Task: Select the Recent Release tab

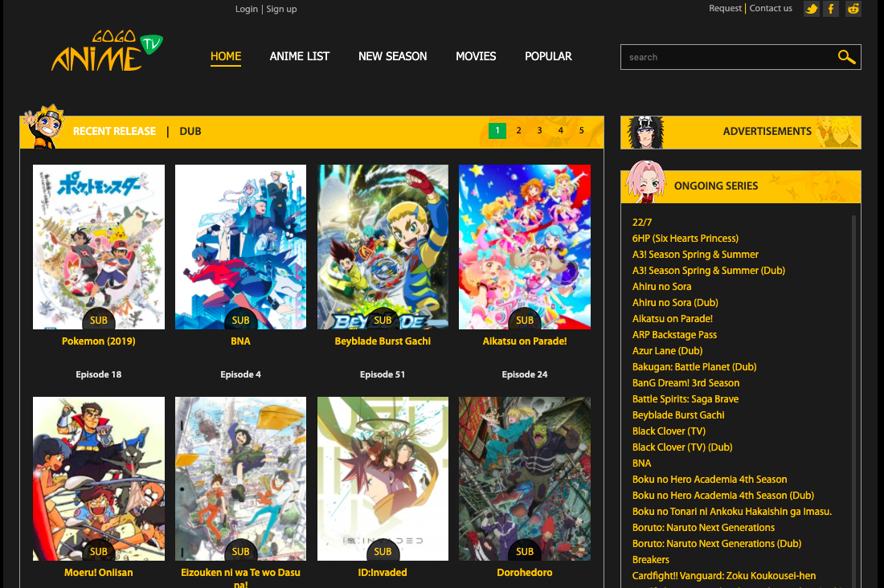Action: click(114, 131)
